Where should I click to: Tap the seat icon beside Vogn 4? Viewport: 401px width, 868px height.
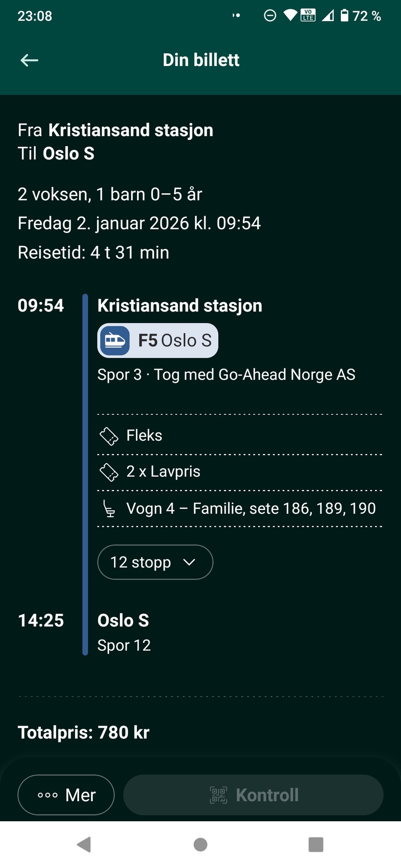109,509
